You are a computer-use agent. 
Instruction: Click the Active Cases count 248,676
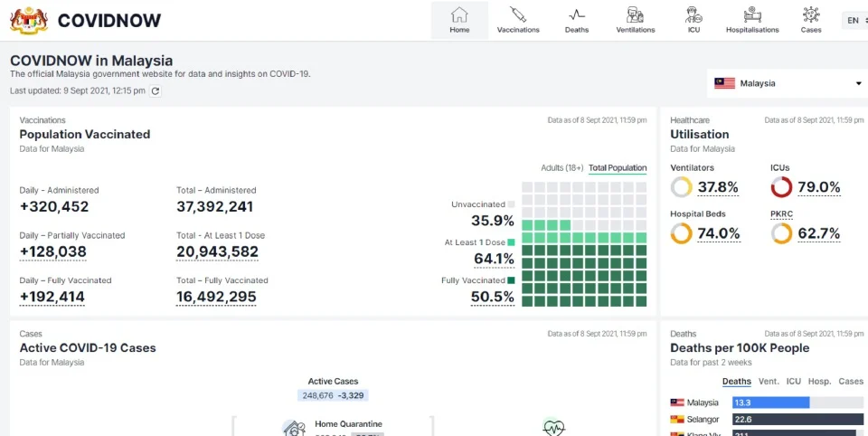pos(317,395)
